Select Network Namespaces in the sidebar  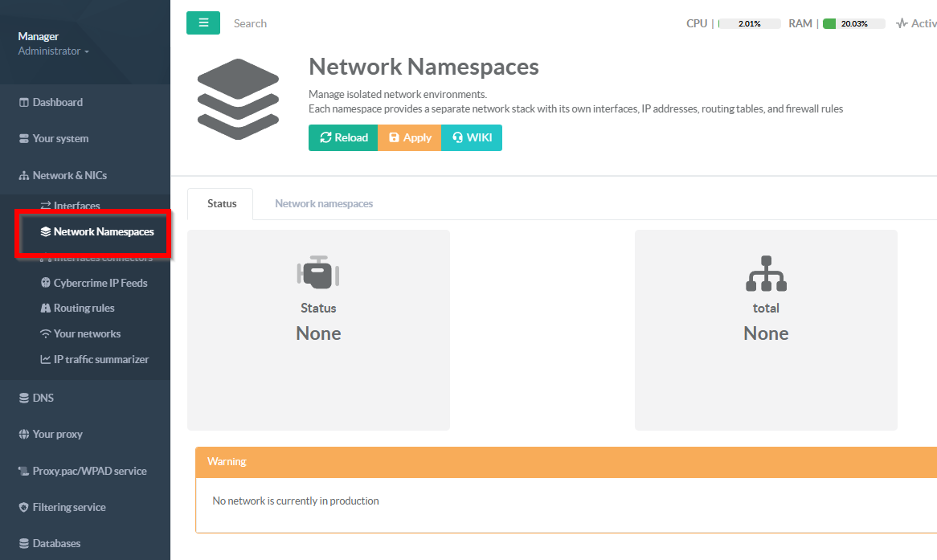coord(103,232)
